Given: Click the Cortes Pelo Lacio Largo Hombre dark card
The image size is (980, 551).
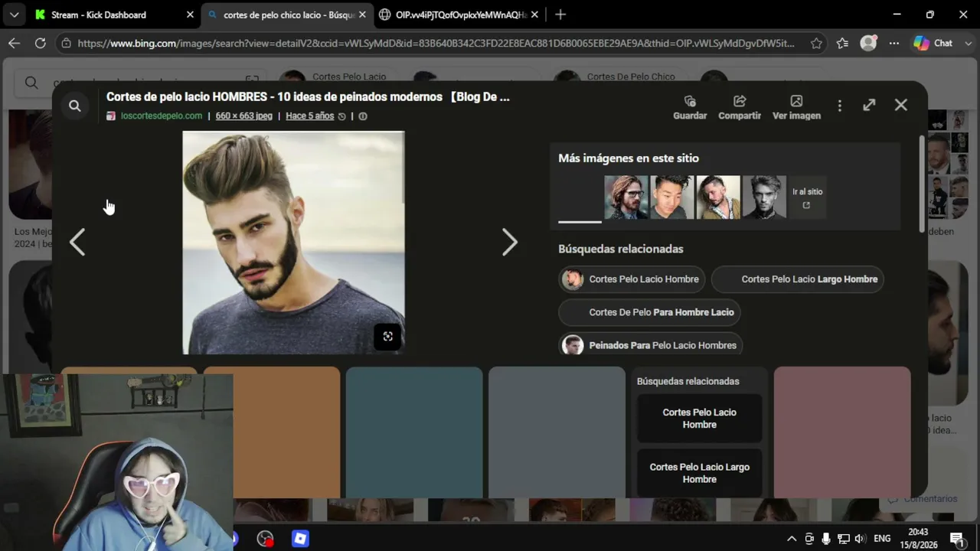Looking at the screenshot, I should pos(700,473).
